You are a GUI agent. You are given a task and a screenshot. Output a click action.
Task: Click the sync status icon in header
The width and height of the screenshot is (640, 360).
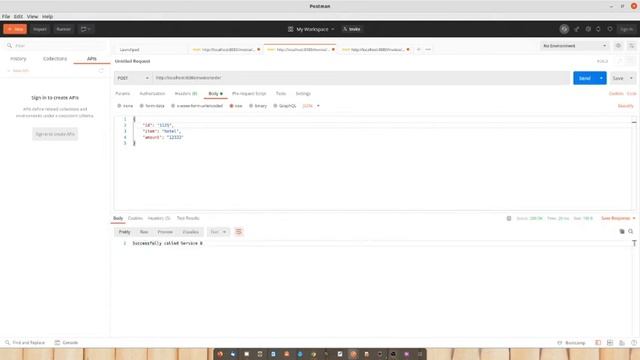pyautogui.click(x=564, y=29)
